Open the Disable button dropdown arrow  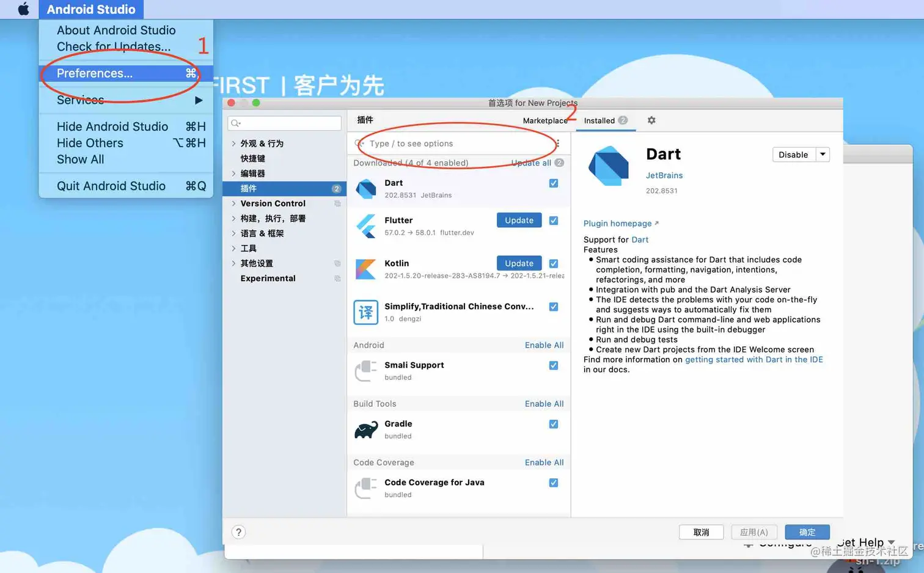coord(823,155)
